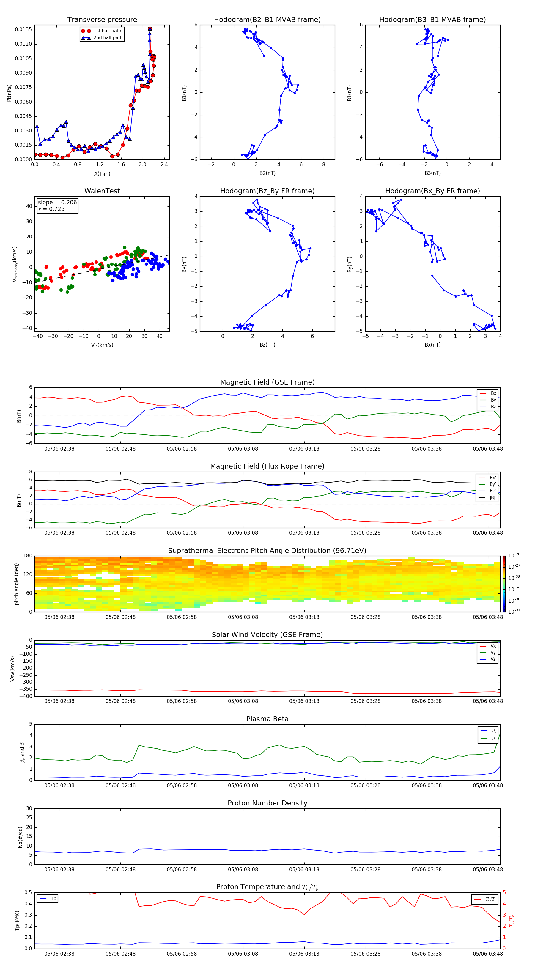This screenshot has width=535, height=980.
Task: Select the "Tp(10^6K)" y-axis label
Action: tap(17, 921)
